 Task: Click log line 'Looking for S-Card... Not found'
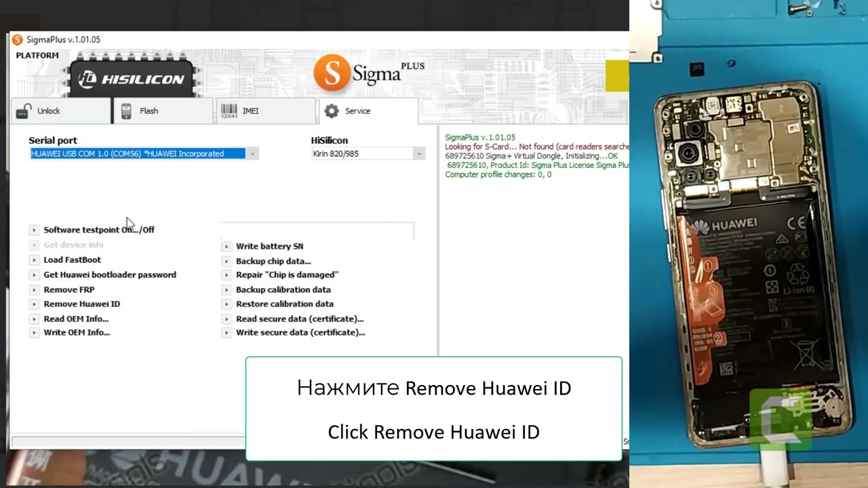537,146
